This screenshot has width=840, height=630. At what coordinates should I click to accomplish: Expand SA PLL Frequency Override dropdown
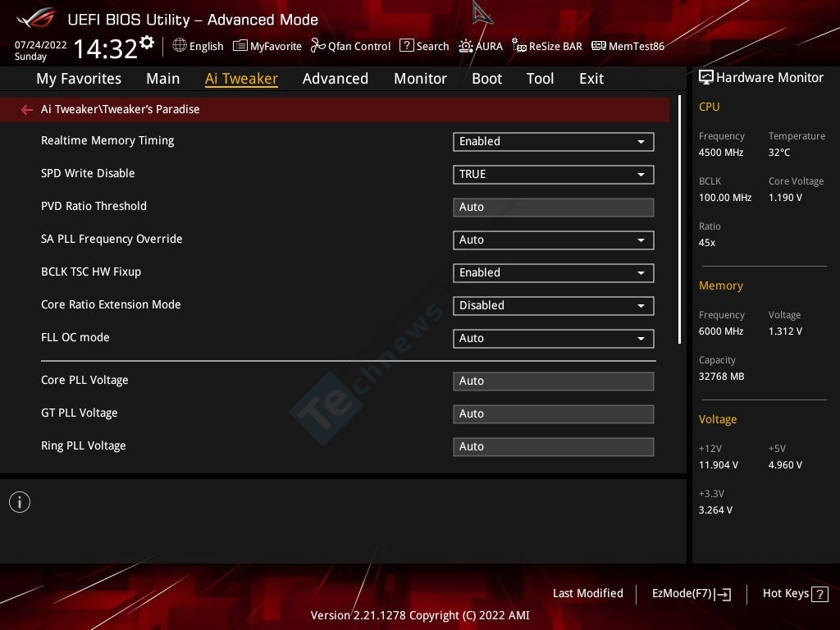554,240
